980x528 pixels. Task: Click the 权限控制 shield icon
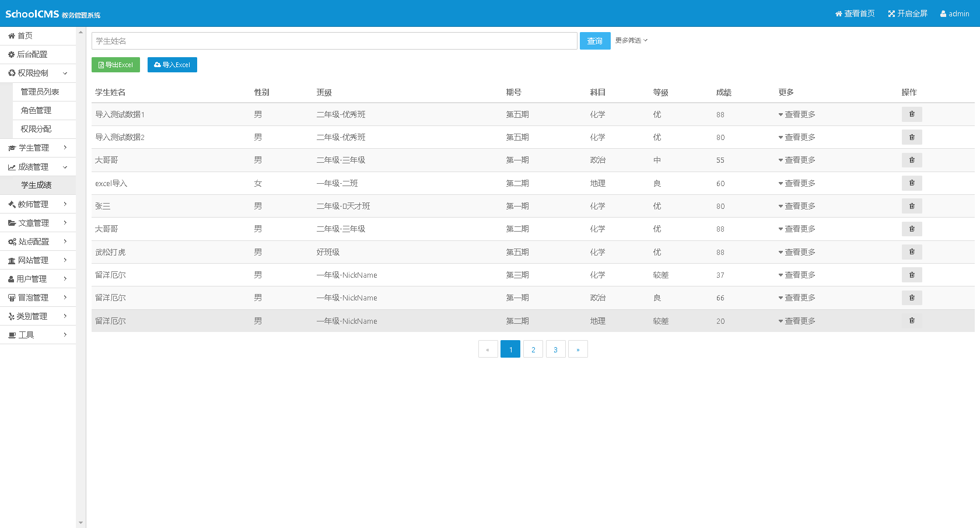[x=12, y=72]
